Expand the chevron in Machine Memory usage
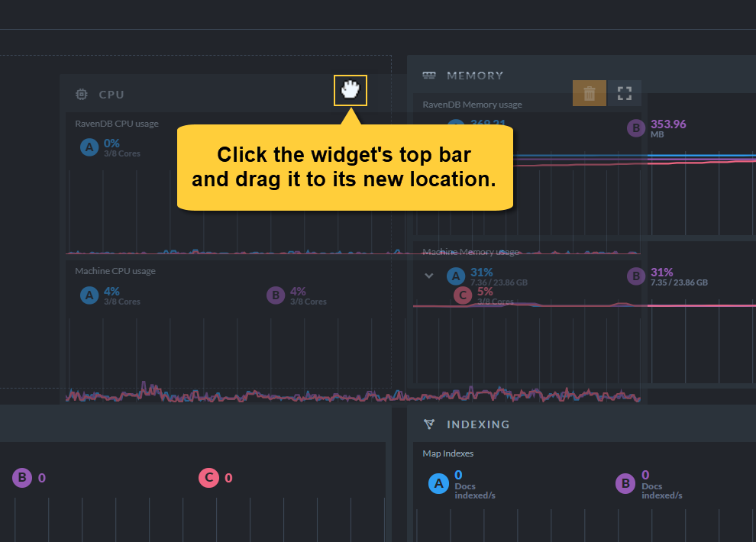 (428, 276)
